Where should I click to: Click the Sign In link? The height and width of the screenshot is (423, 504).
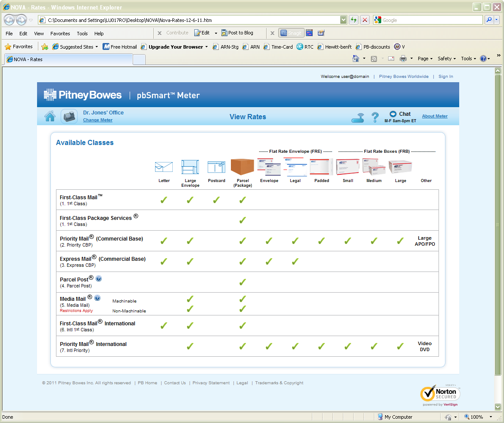point(446,77)
